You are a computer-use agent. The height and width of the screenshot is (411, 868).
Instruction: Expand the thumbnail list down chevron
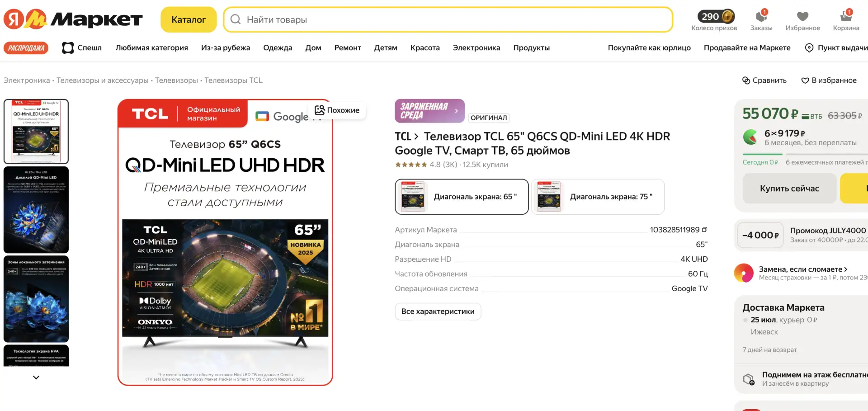(36, 377)
